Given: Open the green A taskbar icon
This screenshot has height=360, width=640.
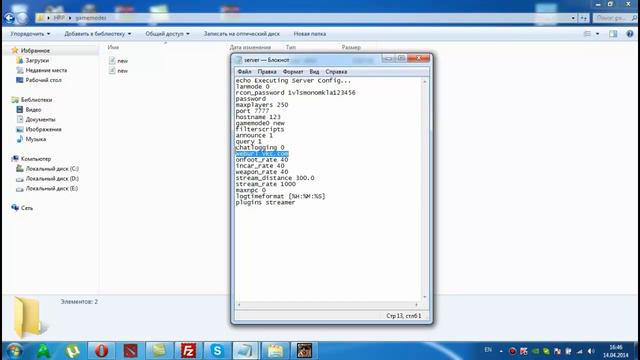Looking at the screenshot, I should (x=43, y=351).
